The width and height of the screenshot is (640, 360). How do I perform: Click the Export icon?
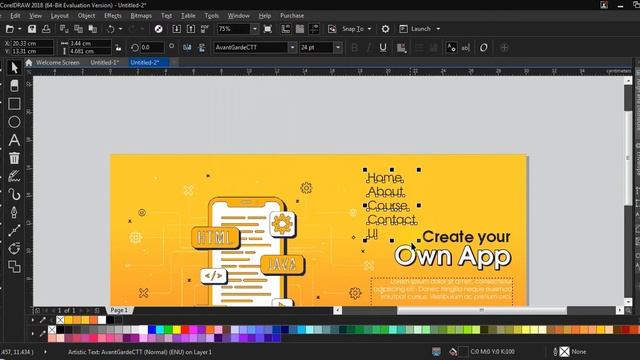click(x=191, y=29)
